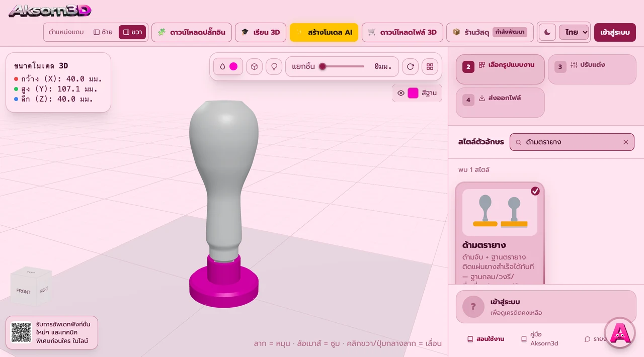Click the style search field ด้ามตรายาง

tap(572, 142)
